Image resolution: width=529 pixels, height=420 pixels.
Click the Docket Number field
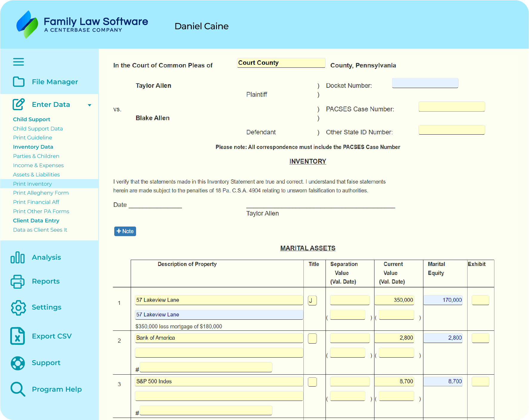coord(425,83)
